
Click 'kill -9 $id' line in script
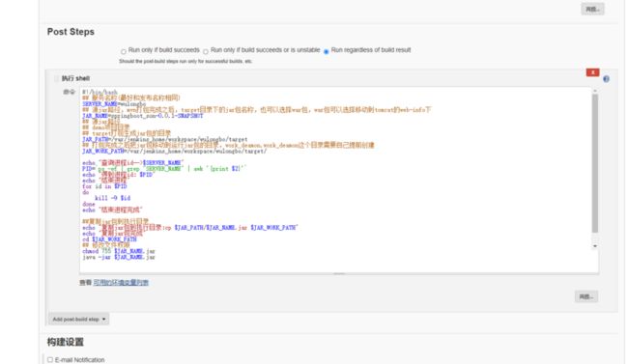click(112, 198)
